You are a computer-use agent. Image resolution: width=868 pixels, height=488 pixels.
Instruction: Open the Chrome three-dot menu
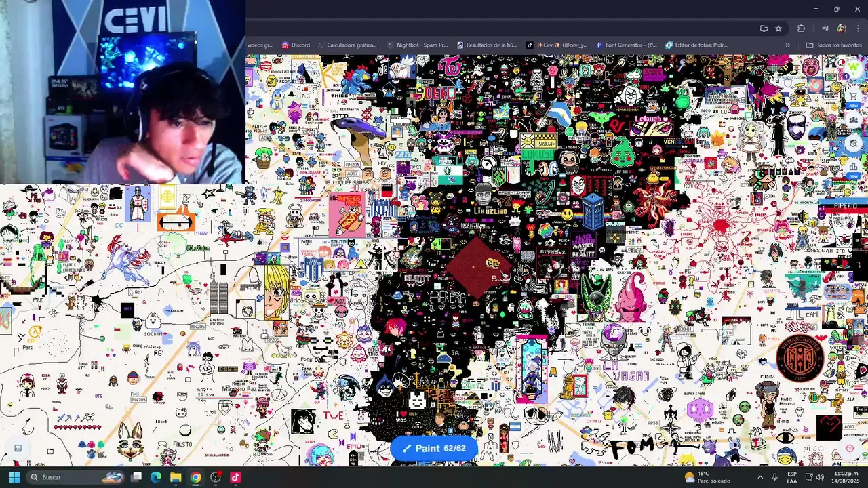pyautogui.click(x=858, y=28)
